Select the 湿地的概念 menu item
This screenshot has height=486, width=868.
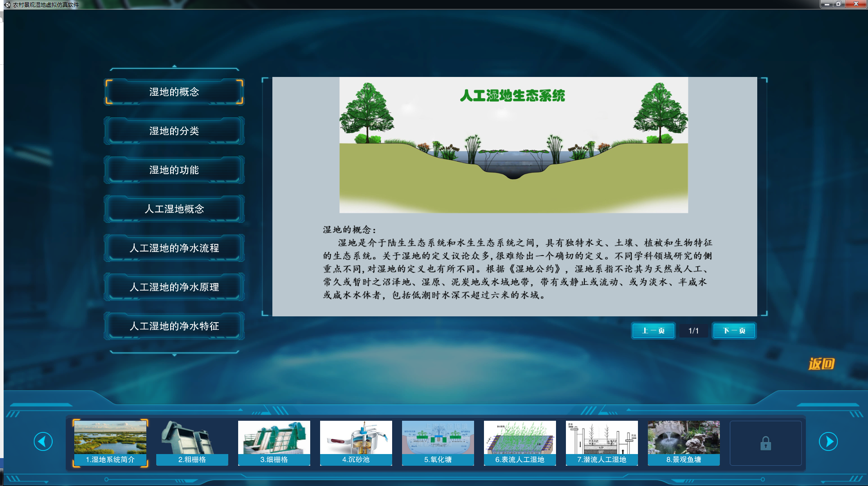coord(174,92)
